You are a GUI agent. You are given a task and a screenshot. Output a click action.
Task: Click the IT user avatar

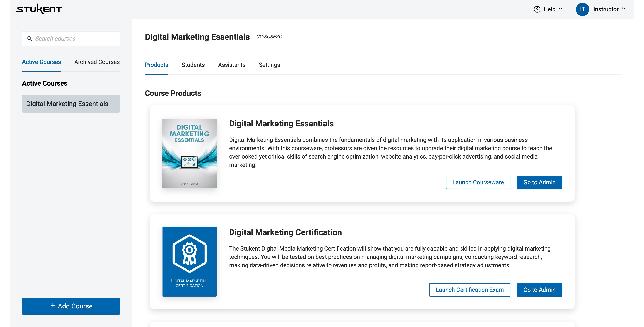pyautogui.click(x=582, y=10)
